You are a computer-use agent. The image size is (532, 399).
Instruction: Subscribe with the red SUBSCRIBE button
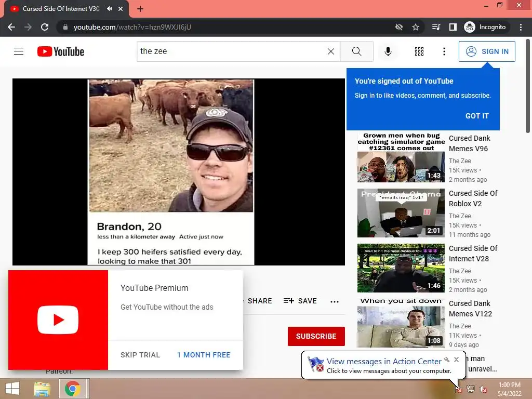tap(316, 336)
